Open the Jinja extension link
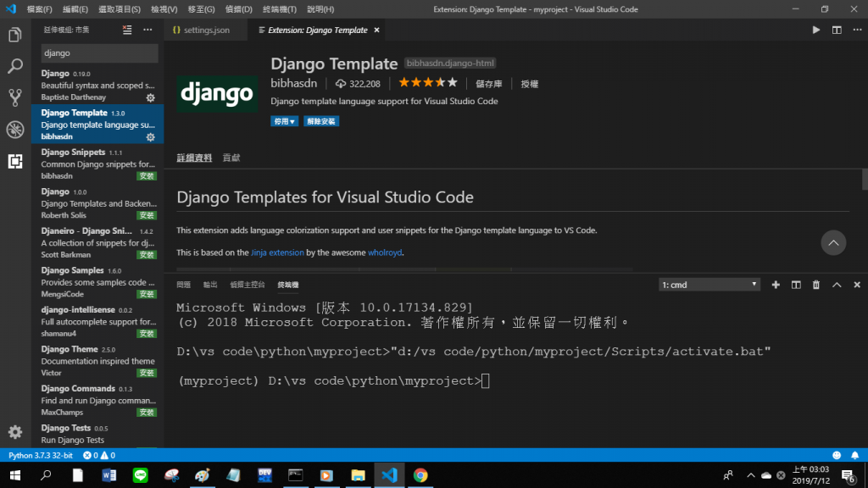 tap(277, 252)
